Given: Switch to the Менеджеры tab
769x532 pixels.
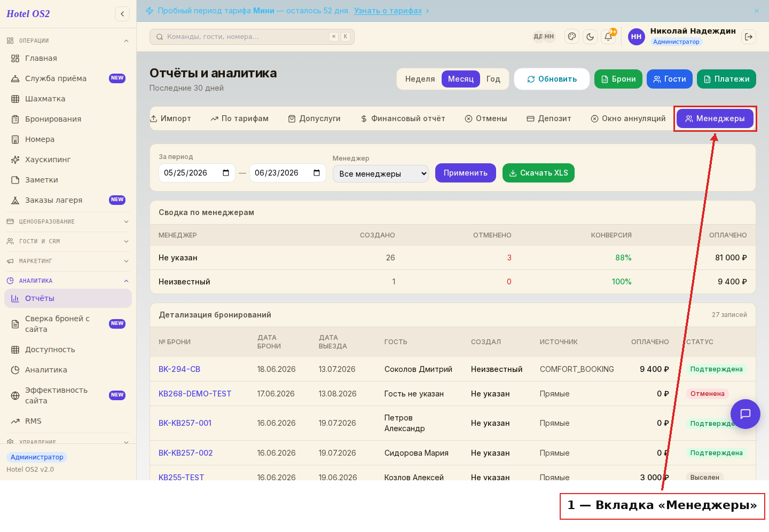Looking at the screenshot, I should click(x=715, y=118).
